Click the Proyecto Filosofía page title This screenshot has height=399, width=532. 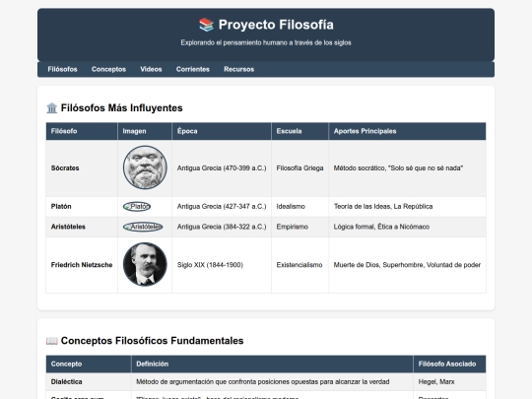(x=276, y=25)
